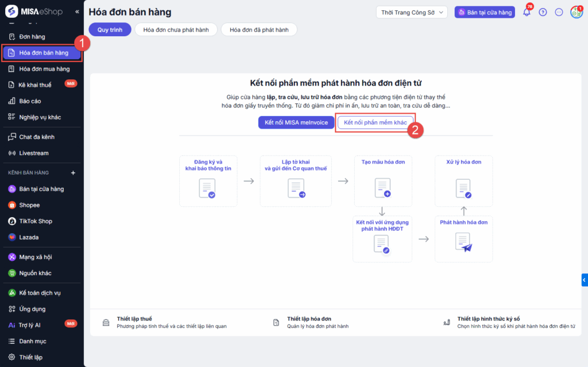Add a new channel beside KÊNH BÁN HÀNG
This screenshot has width=588, height=367.
73,173
